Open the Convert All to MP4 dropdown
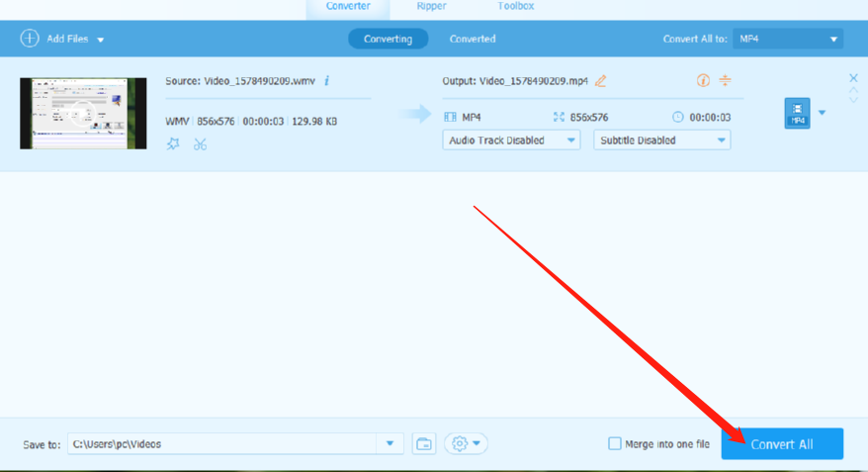 788,39
